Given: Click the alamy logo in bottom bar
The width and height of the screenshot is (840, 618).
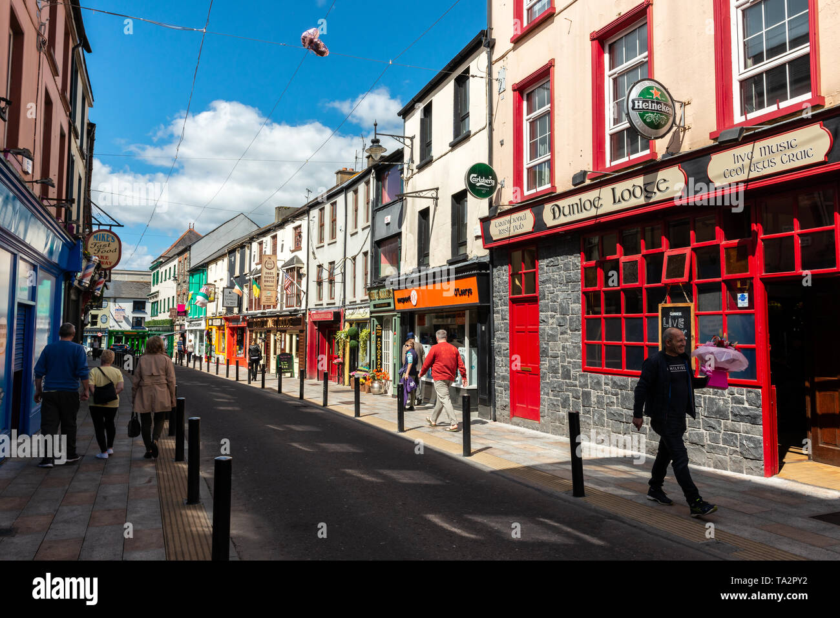Looking at the screenshot, I should pos(65,589).
